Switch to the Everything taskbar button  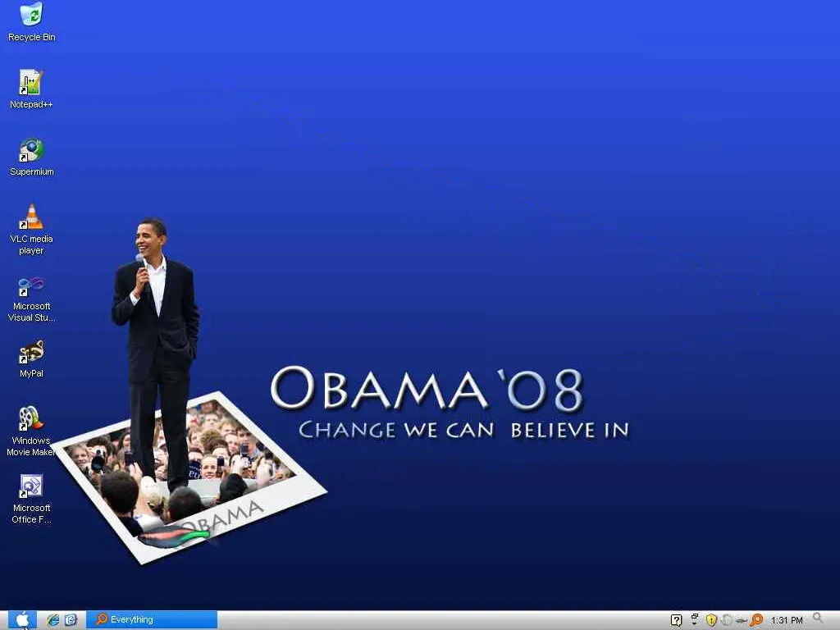[152, 620]
